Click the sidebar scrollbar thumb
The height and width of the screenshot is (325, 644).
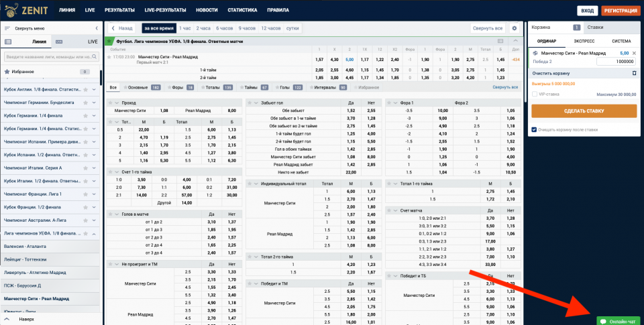tap(101, 77)
